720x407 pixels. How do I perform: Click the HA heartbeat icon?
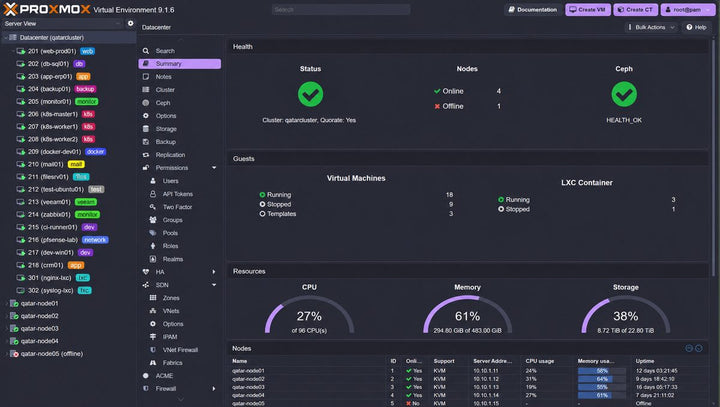point(146,272)
